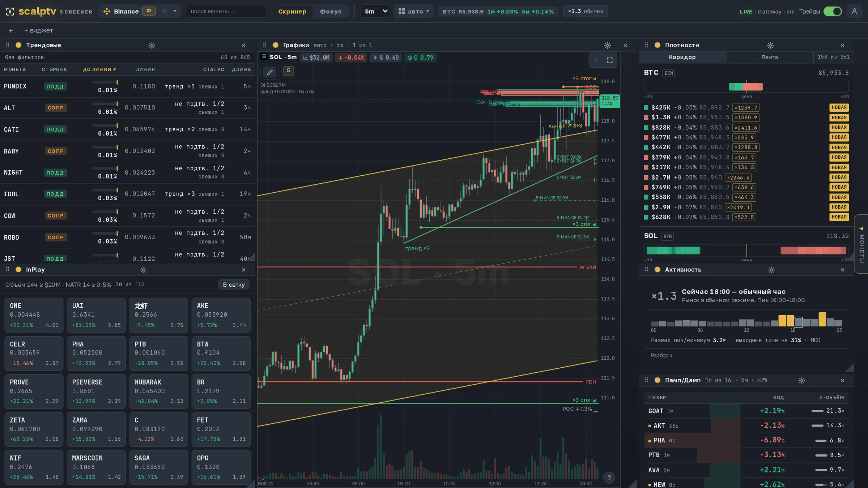Viewport: 868px width, 488px height.
Task: Click the + виджет button
Action: tap(39, 31)
